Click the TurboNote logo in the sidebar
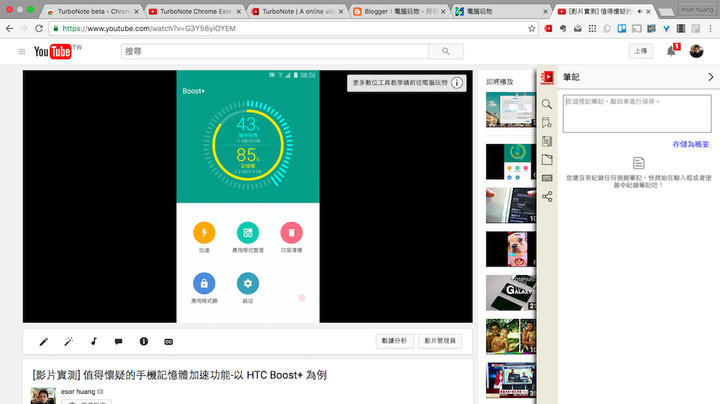The width and height of the screenshot is (720, 404). 547,77
